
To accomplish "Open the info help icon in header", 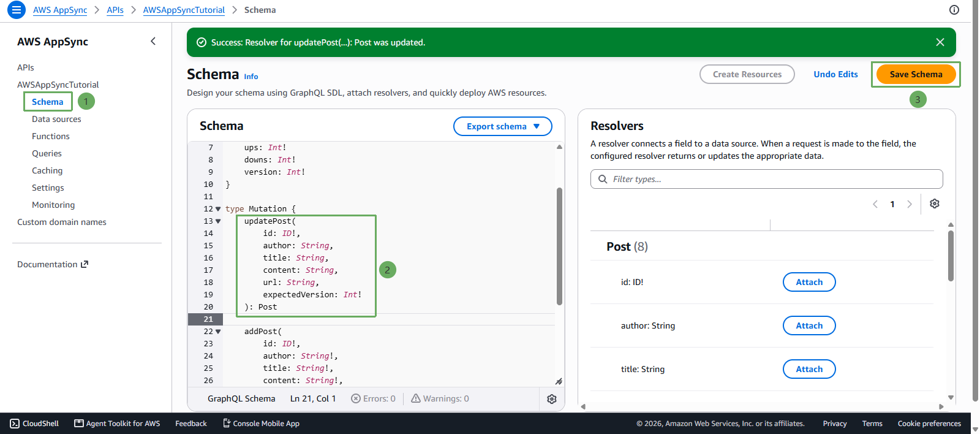I will [954, 10].
